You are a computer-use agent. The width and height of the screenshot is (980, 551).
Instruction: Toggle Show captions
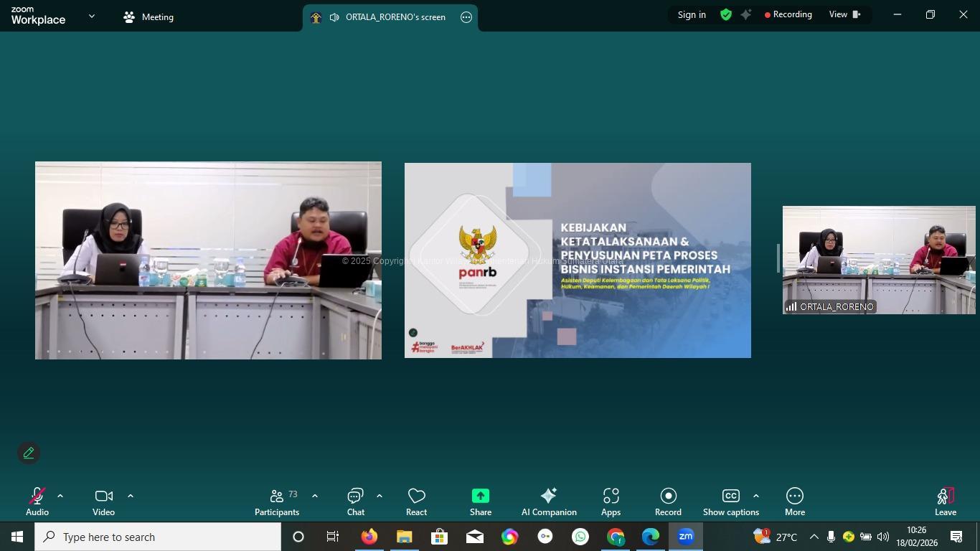point(730,501)
